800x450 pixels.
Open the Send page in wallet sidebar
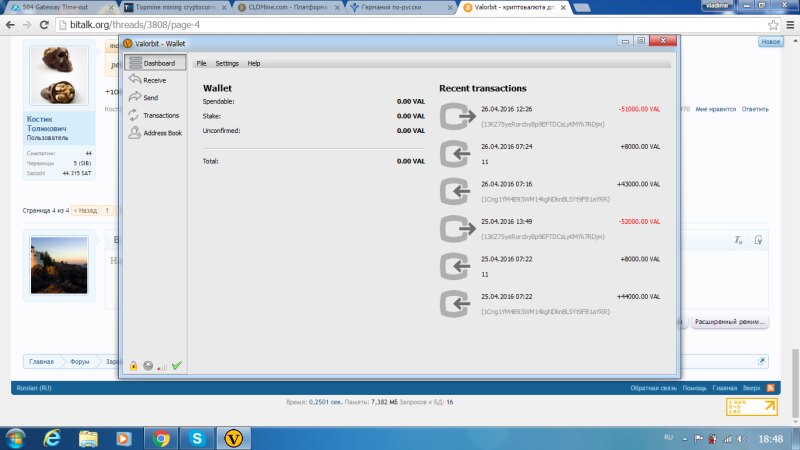[149, 98]
